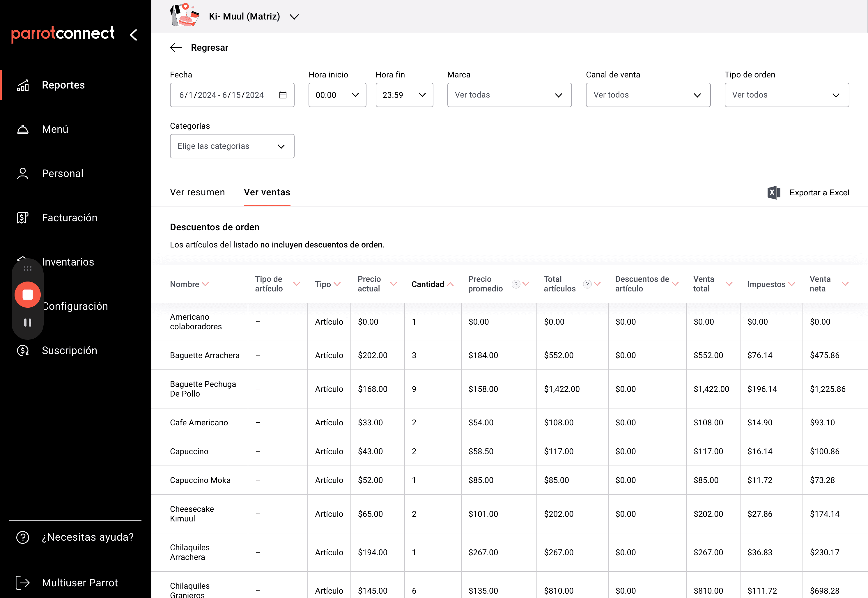Toggle Cantidad column sort order

(x=432, y=284)
